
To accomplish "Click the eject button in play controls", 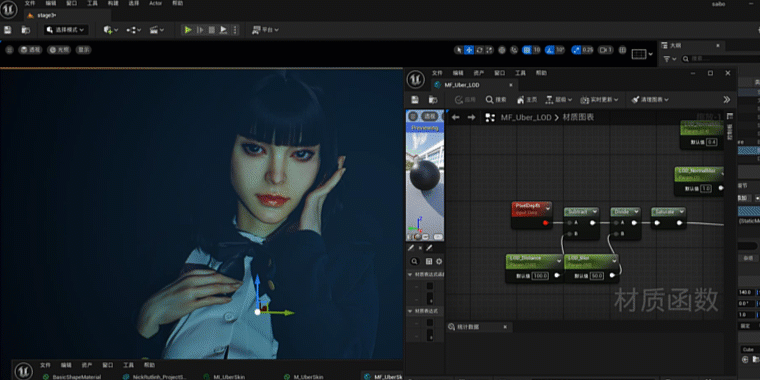I will coord(223,30).
